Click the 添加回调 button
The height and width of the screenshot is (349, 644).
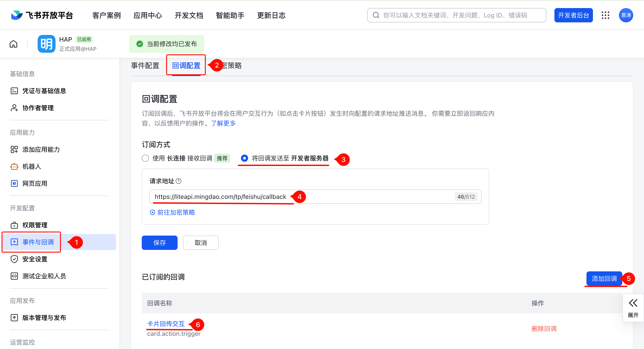coord(604,278)
